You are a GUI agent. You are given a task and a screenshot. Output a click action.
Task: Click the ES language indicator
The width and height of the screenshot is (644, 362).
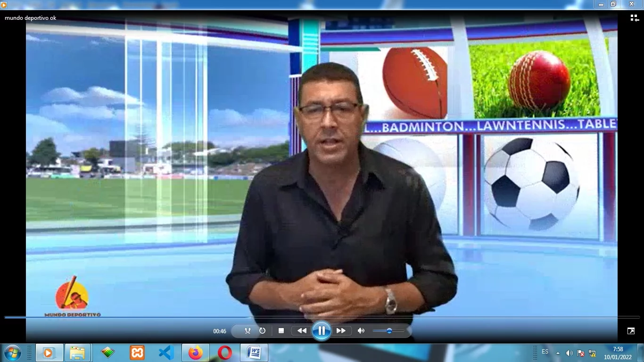(x=545, y=352)
